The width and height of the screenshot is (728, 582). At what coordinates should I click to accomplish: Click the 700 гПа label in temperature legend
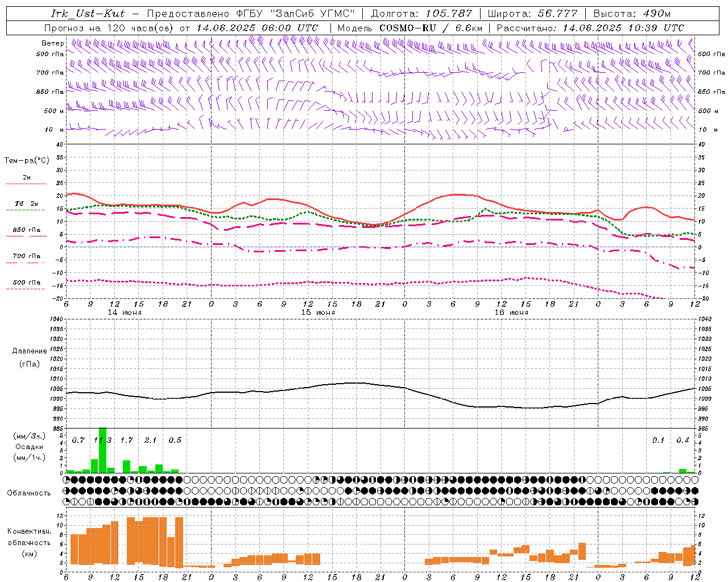[x=26, y=256]
